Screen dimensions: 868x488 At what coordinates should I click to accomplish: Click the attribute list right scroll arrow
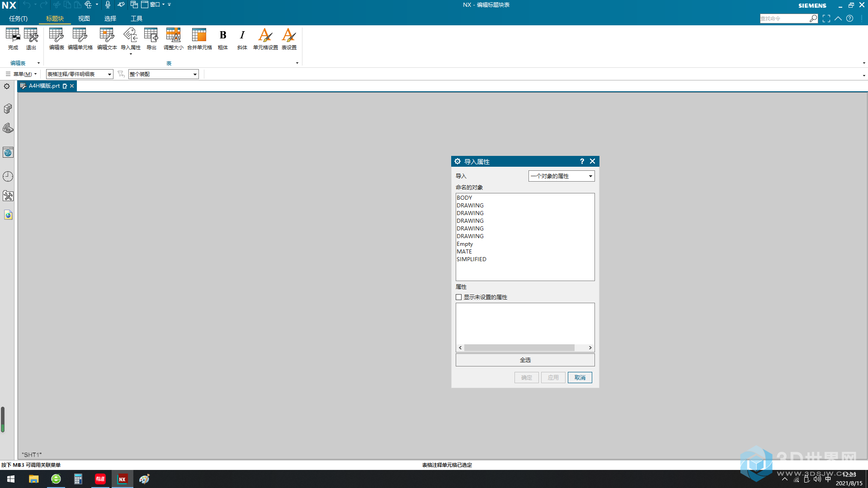pos(590,348)
